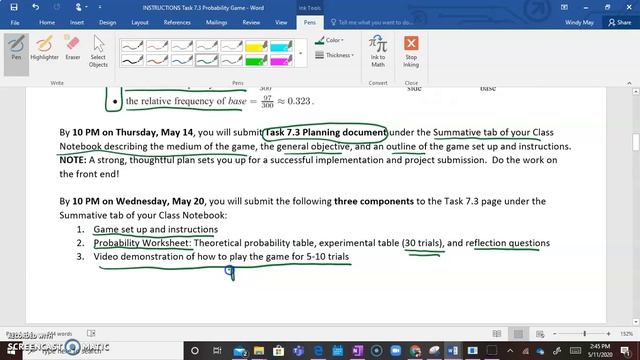Show hidden system tray icons
The height and width of the screenshot is (360, 640).
pos(510,351)
